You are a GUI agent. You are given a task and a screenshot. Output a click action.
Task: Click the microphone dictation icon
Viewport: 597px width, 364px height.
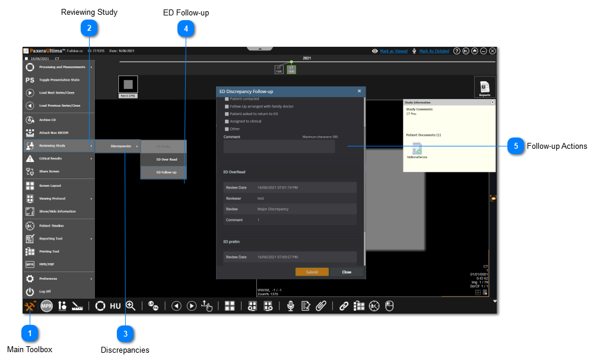[x=290, y=306]
